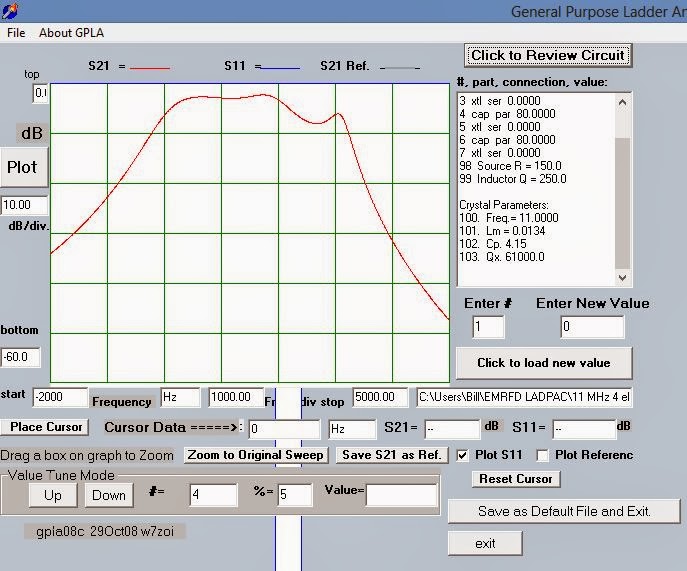This screenshot has height=571, width=687.
Task: Open the About GPLA menu
Action: tap(71, 32)
